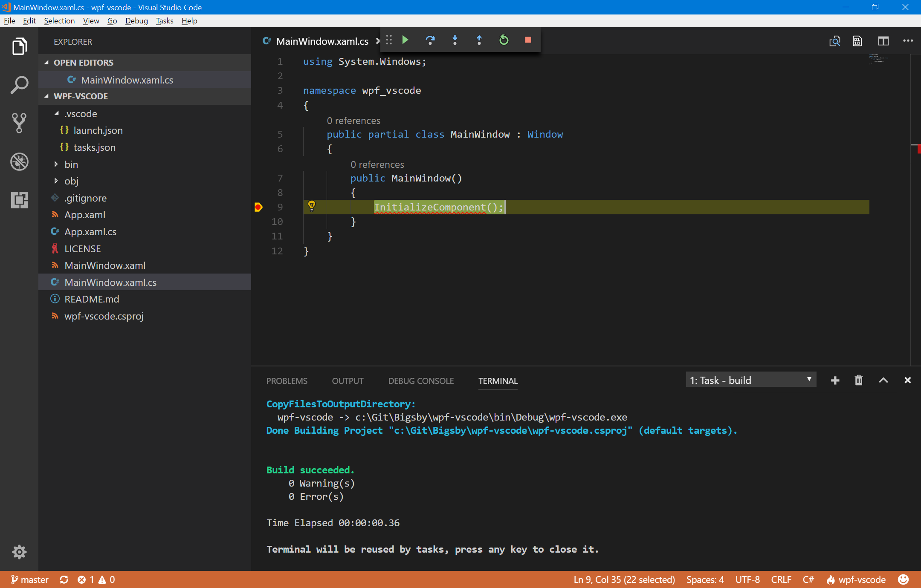The width and height of the screenshot is (921, 588).
Task: Click the Step Into debug icon
Action: [455, 40]
